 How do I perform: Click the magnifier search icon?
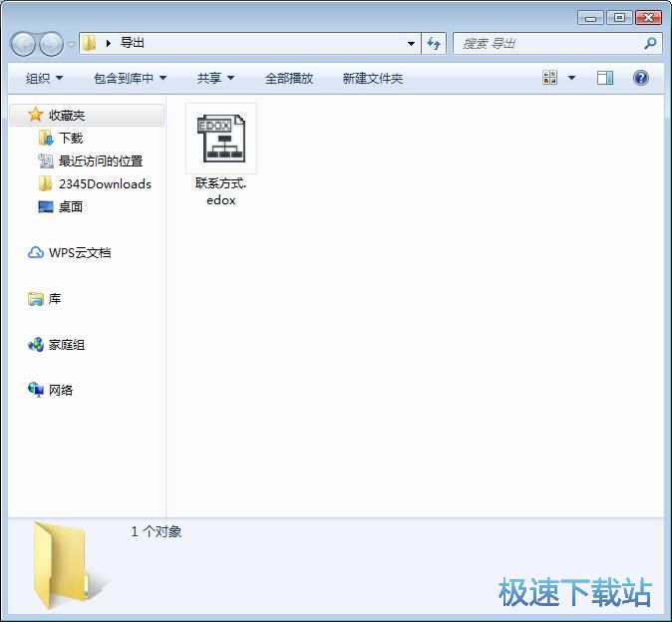650,43
